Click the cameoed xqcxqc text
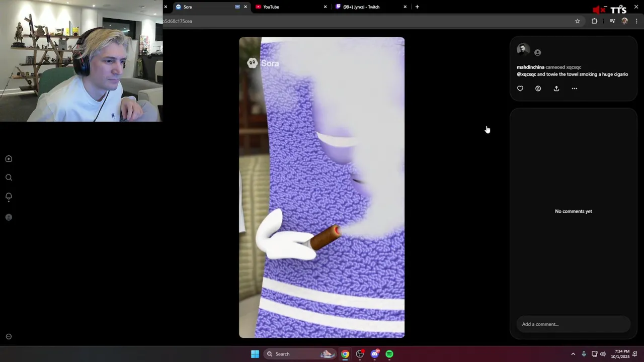644x362 pixels. click(x=563, y=67)
